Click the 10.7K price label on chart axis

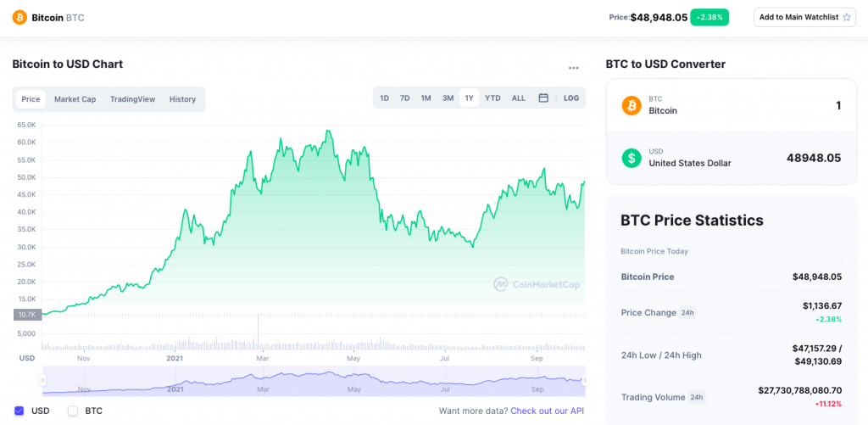pyautogui.click(x=27, y=314)
